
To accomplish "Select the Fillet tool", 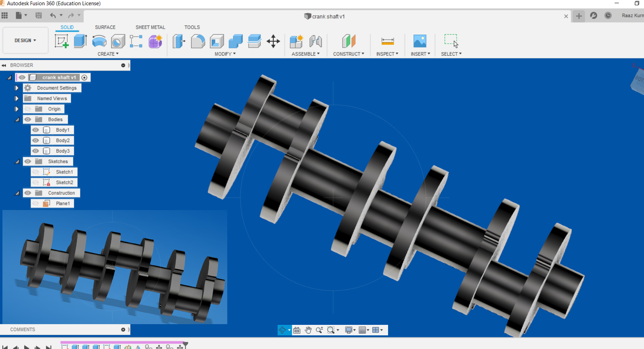I will 198,41.
